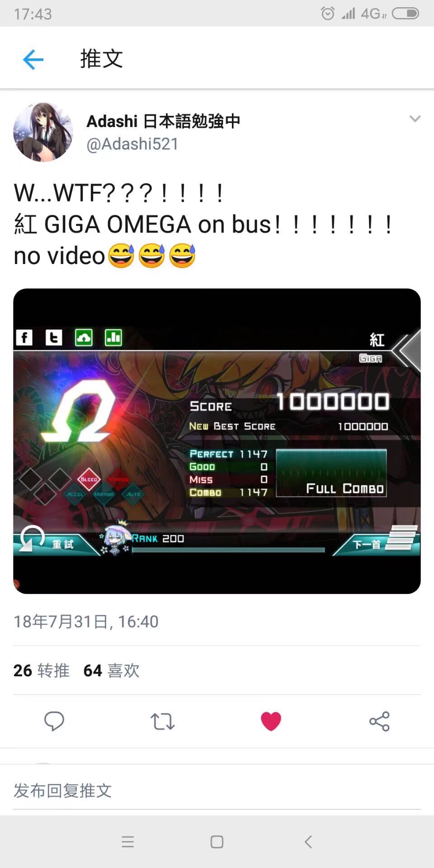
Task: Tap the green leaderboard chart icon
Action: (x=113, y=338)
